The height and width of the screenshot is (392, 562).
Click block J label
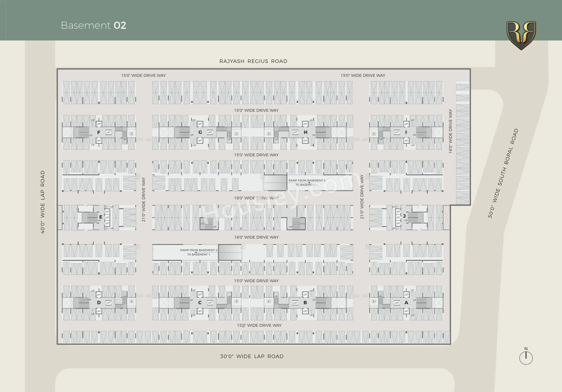pos(404,216)
